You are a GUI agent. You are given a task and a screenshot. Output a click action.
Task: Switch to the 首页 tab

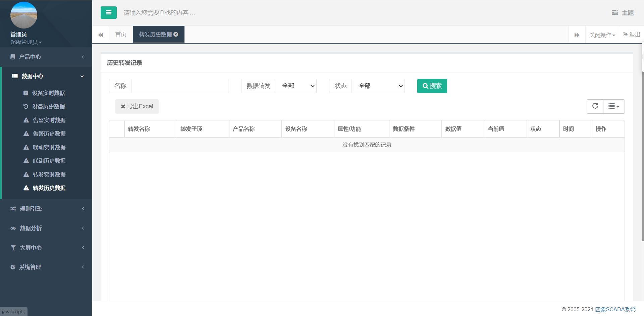[x=120, y=34]
